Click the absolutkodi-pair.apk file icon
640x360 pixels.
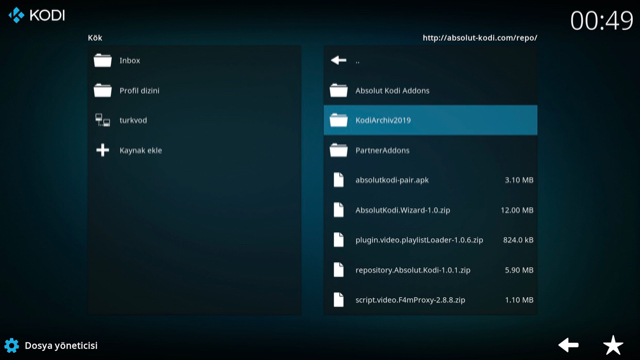[x=338, y=180]
